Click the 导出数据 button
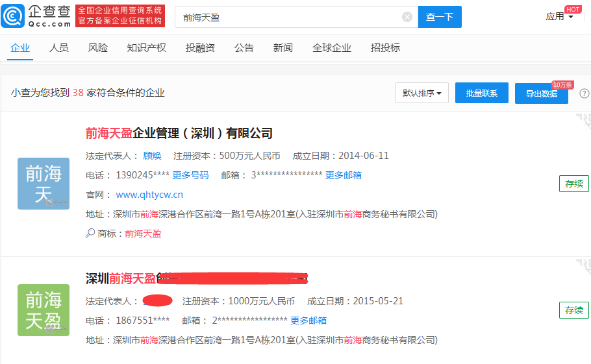The height and width of the screenshot is (364, 591). pos(541,94)
